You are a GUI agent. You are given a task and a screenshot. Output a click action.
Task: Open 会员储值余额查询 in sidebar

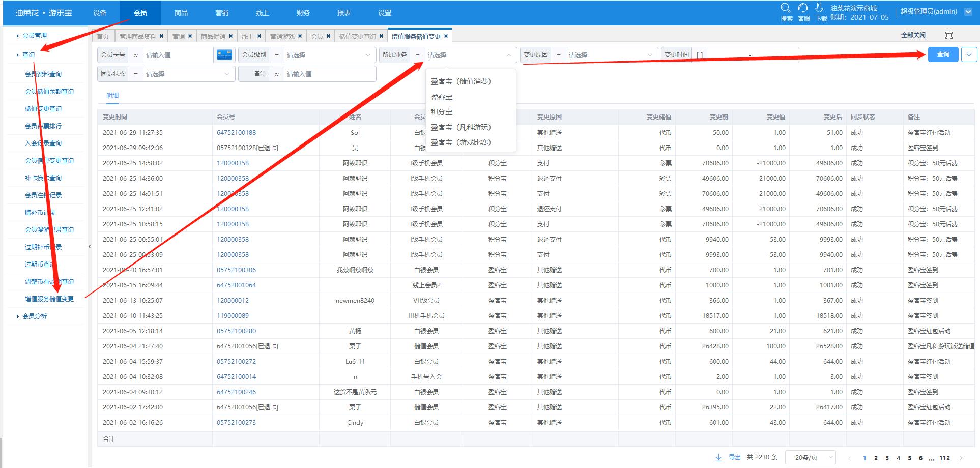pos(49,91)
